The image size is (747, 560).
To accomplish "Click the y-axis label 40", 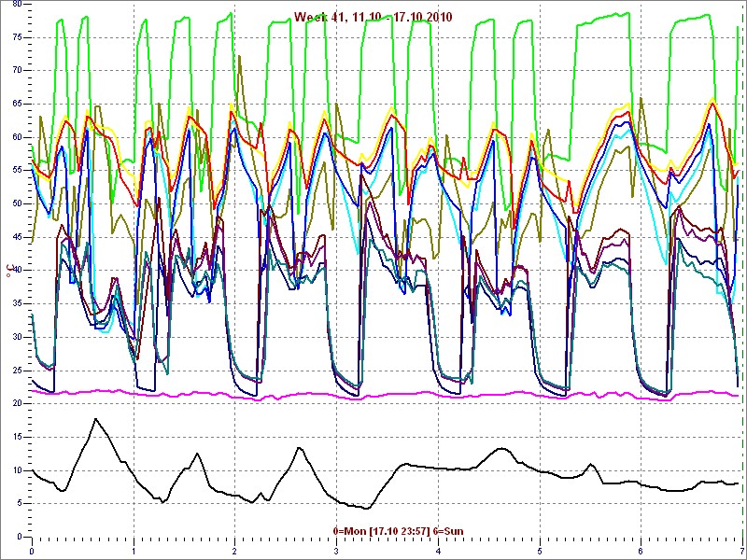I will click(x=17, y=271).
